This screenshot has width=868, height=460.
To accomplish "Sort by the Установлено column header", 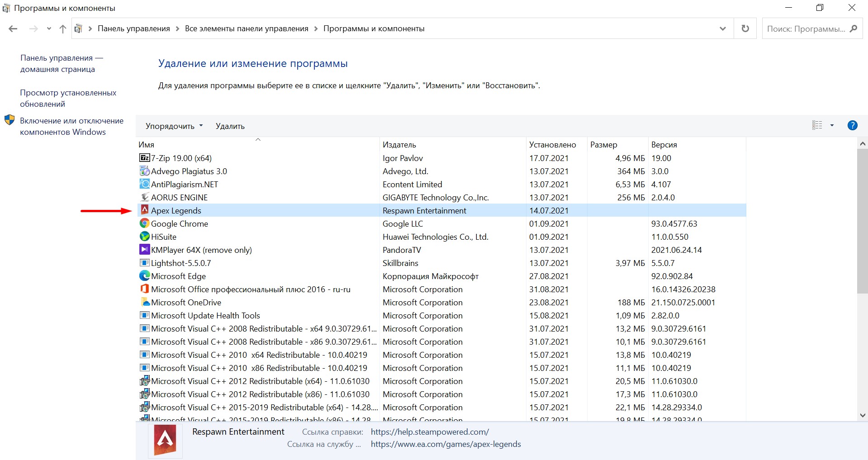I will [556, 145].
